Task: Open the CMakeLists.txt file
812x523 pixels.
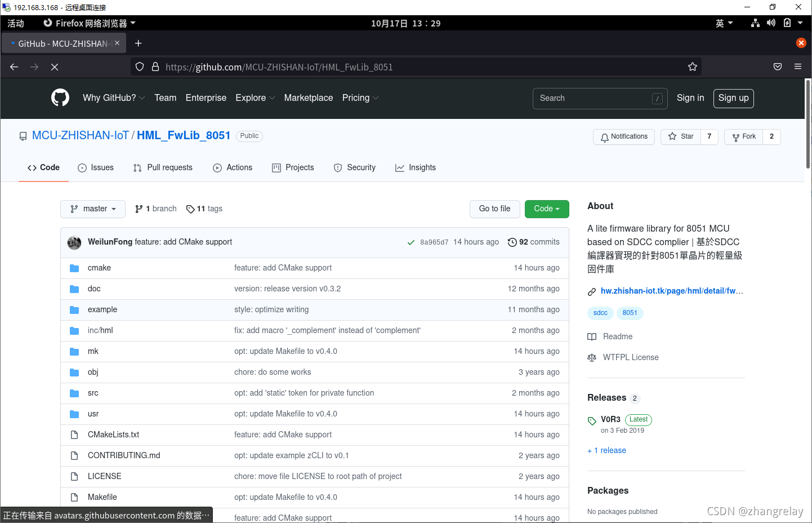Action: point(113,435)
